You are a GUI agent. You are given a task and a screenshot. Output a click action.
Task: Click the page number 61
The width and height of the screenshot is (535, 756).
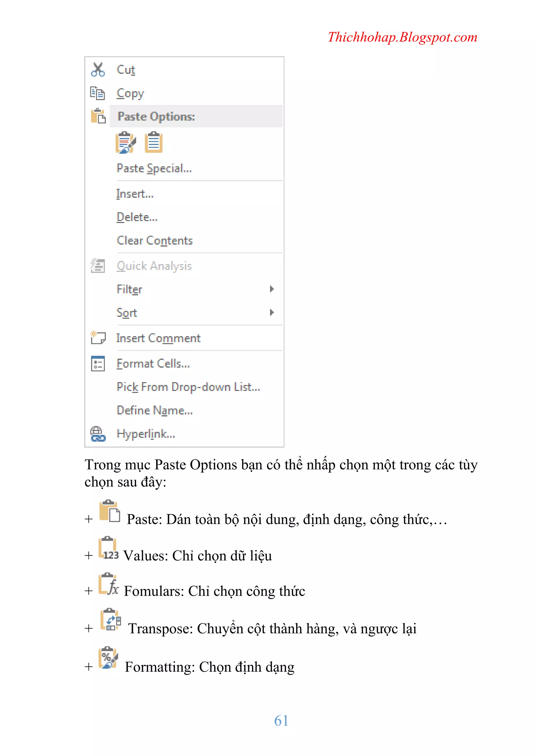(281, 721)
